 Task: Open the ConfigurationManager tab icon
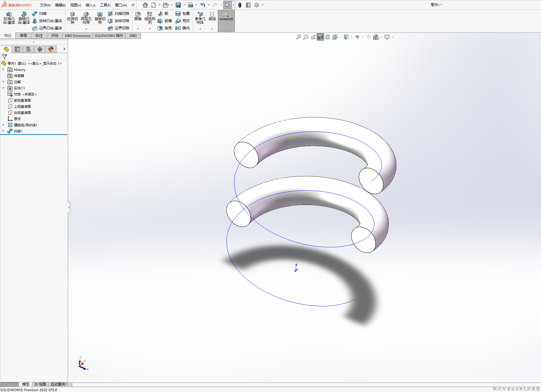pyautogui.click(x=29, y=49)
